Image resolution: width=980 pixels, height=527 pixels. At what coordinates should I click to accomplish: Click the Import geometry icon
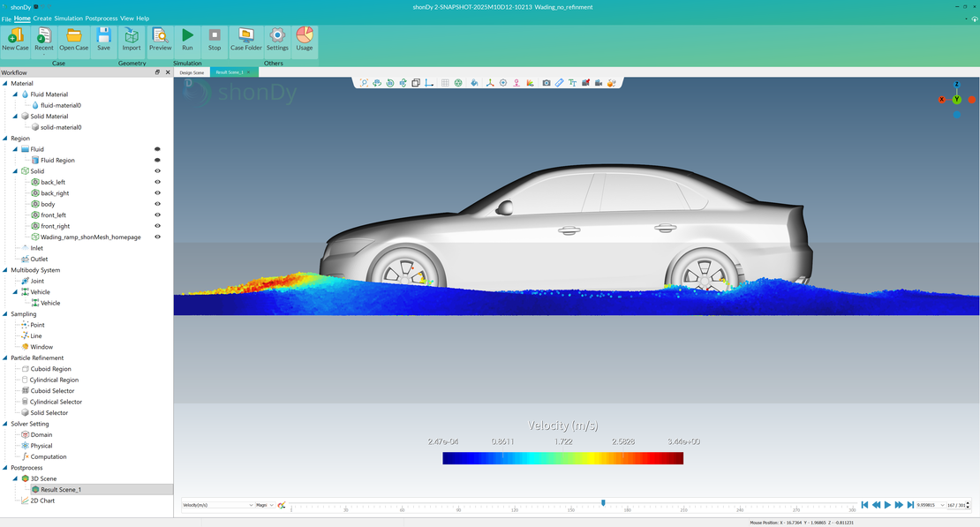132,39
